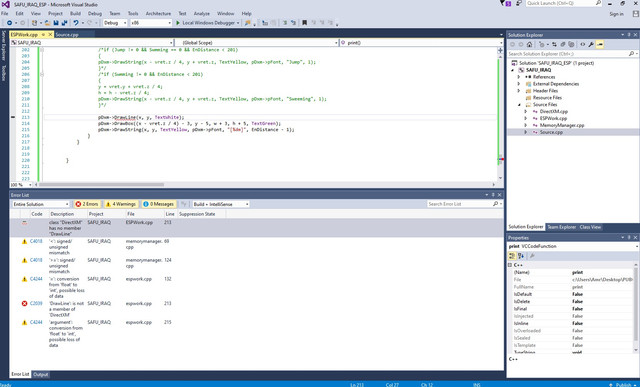
Task: Click the Navigate Backward toolbar icon
Action: click(9, 23)
